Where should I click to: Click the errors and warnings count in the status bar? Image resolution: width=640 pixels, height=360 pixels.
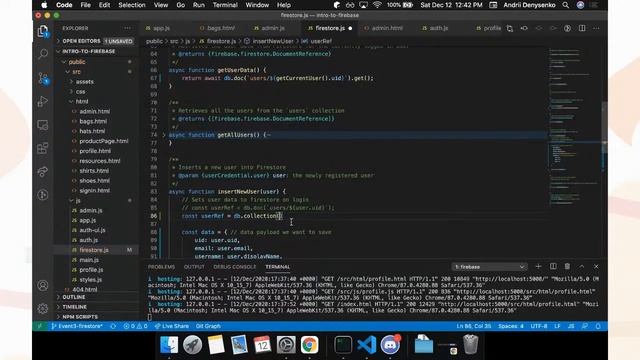point(135,326)
